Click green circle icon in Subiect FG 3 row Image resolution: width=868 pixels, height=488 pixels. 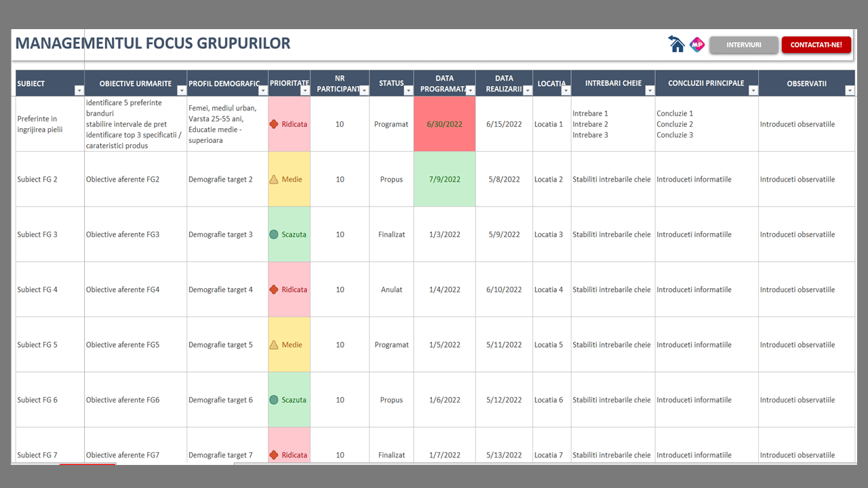tap(274, 235)
